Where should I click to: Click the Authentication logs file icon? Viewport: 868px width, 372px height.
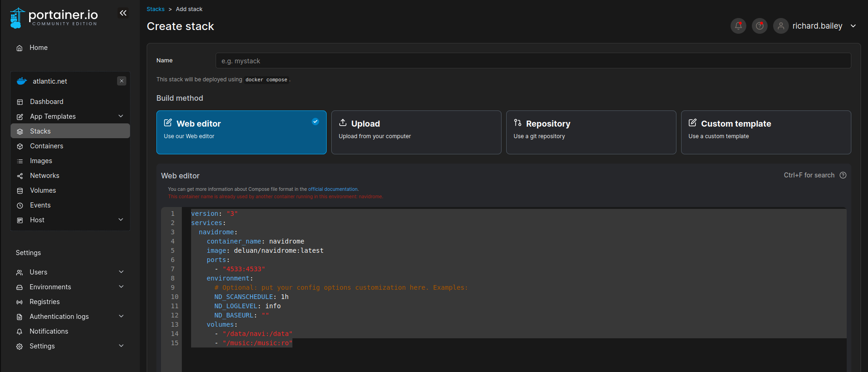coord(19,317)
